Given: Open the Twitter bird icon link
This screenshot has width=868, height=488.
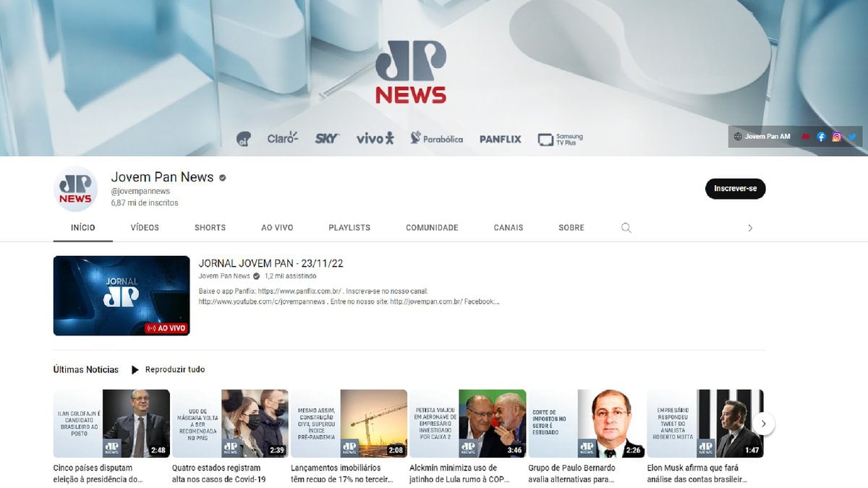Looking at the screenshot, I should 852,137.
